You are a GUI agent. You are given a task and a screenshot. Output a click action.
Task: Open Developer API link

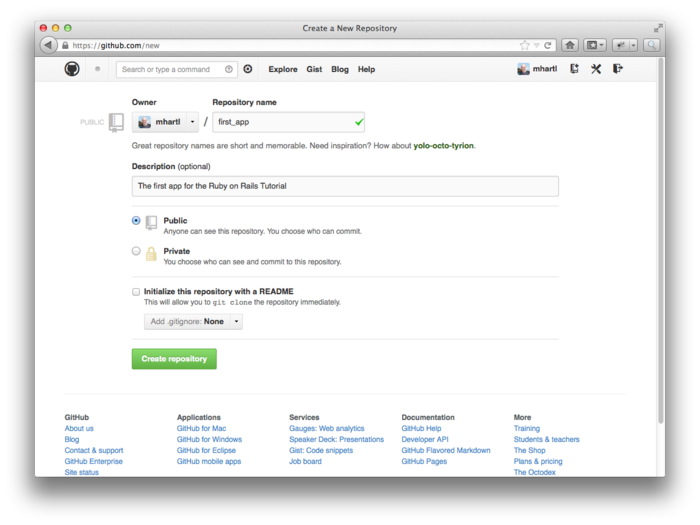tap(425, 439)
